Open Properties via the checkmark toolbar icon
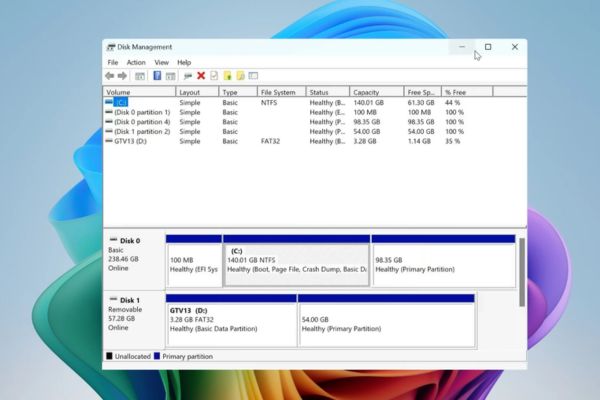This screenshot has height=400, width=600. click(214, 75)
